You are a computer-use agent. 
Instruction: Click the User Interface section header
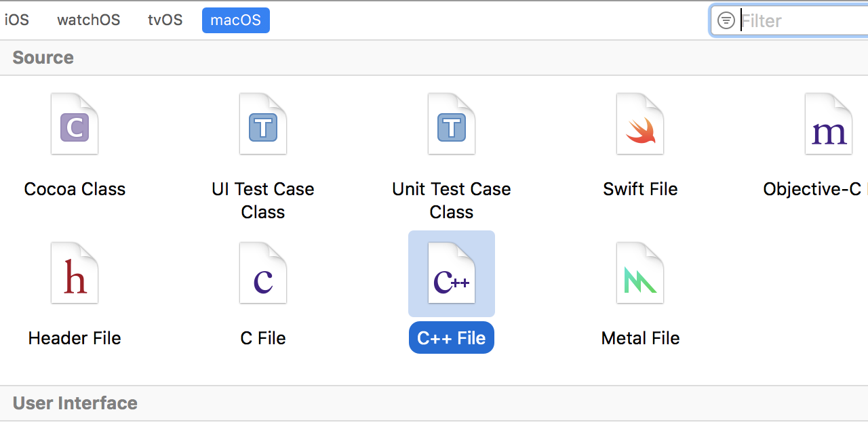coord(75,403)
